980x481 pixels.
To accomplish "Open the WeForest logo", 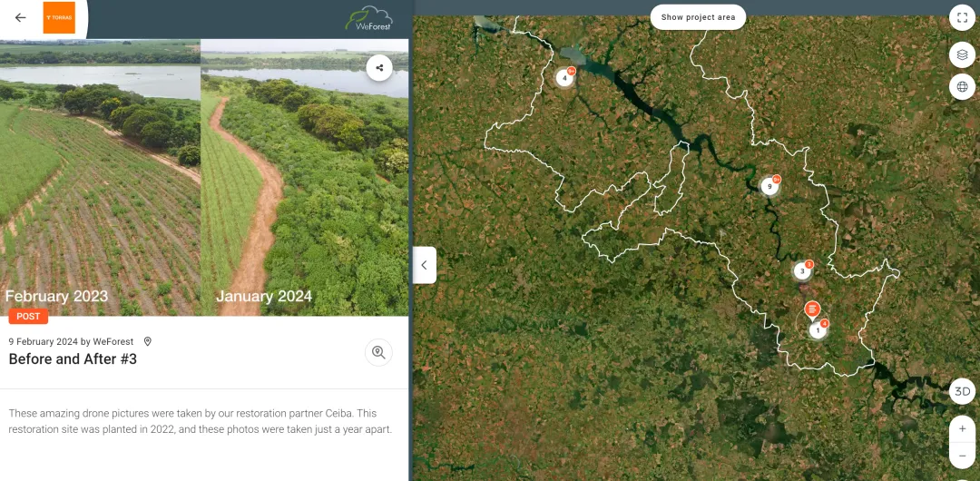I will click(x=368, y=19).
